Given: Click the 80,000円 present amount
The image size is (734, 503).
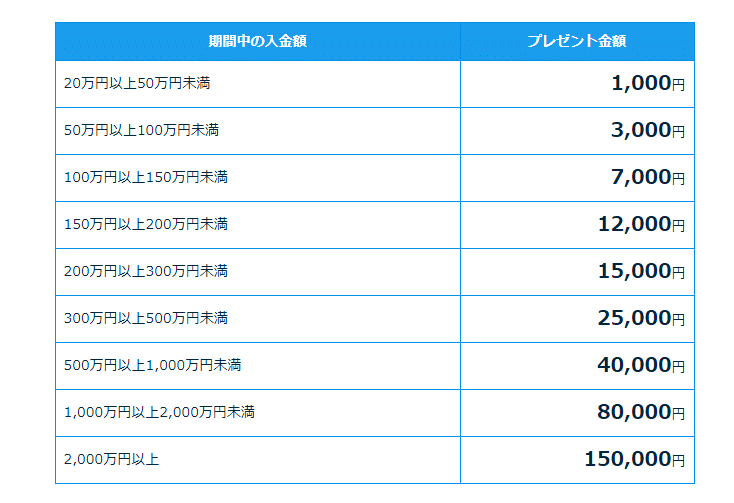Looking at the screenshot, I should 642,412.
